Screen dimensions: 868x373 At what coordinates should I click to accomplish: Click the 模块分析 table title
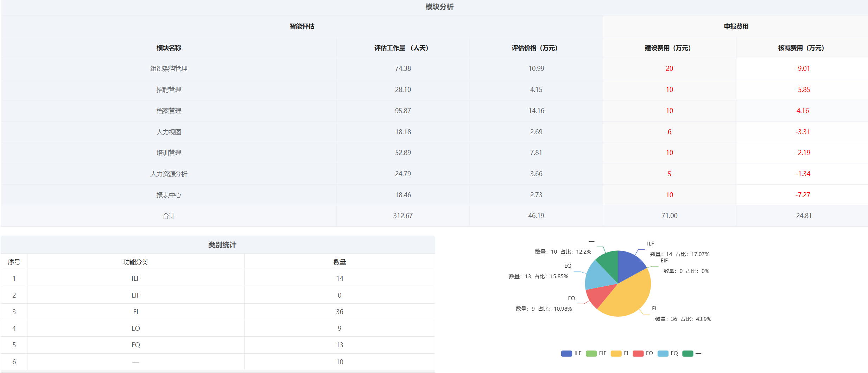(439, 7)
